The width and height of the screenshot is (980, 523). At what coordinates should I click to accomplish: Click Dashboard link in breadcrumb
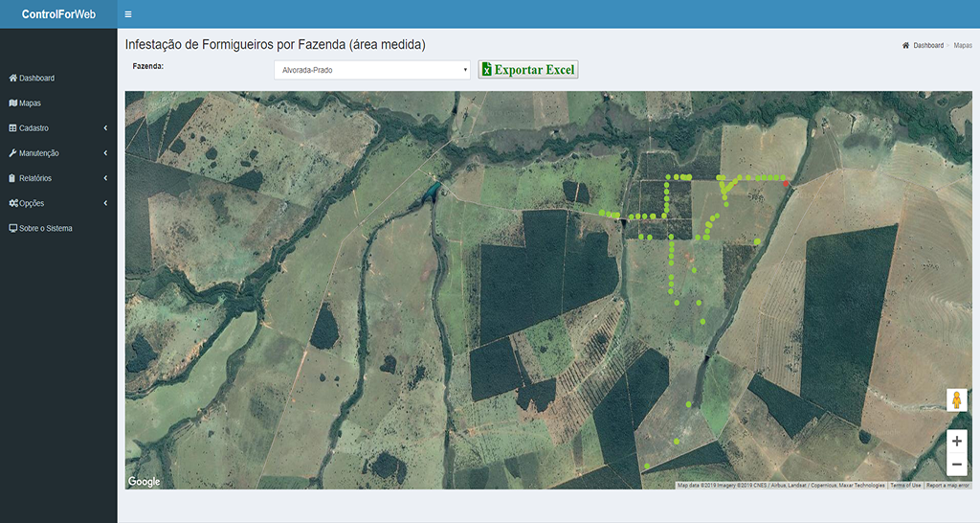click(927, 45)
